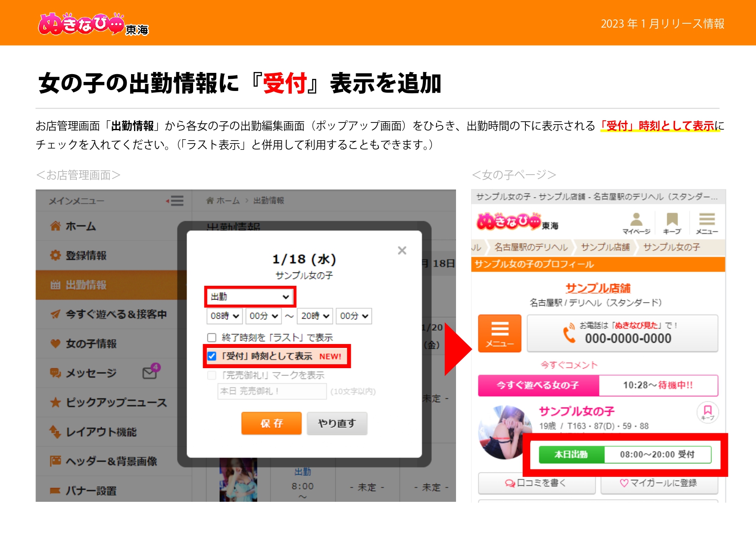Open the 20時 end hour dropdown

coord(315,316)
